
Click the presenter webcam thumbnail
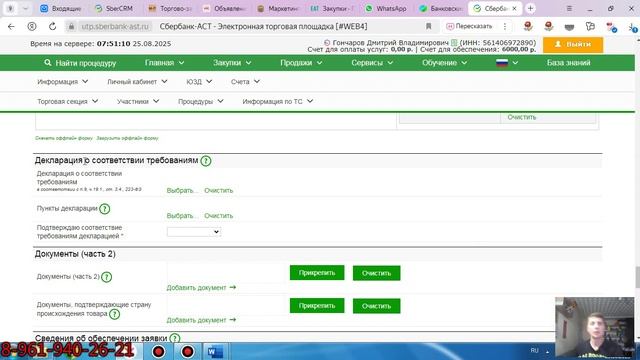click(x=594, y=327)
